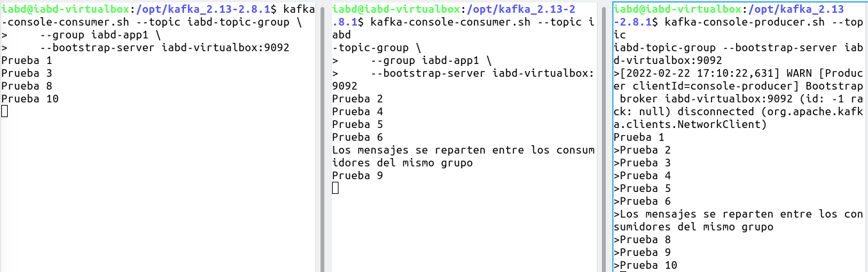Click "Prueba 3" in the left consumer pane

pyautogui.click(x=26, y=73)
